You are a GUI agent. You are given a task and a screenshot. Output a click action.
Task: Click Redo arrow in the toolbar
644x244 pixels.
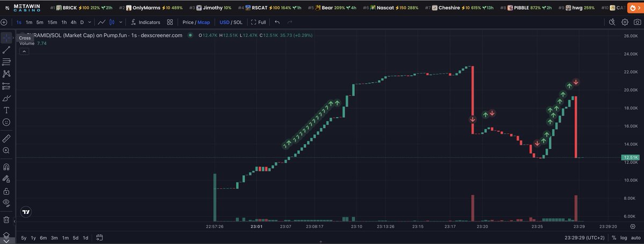[x=290, y=22]
